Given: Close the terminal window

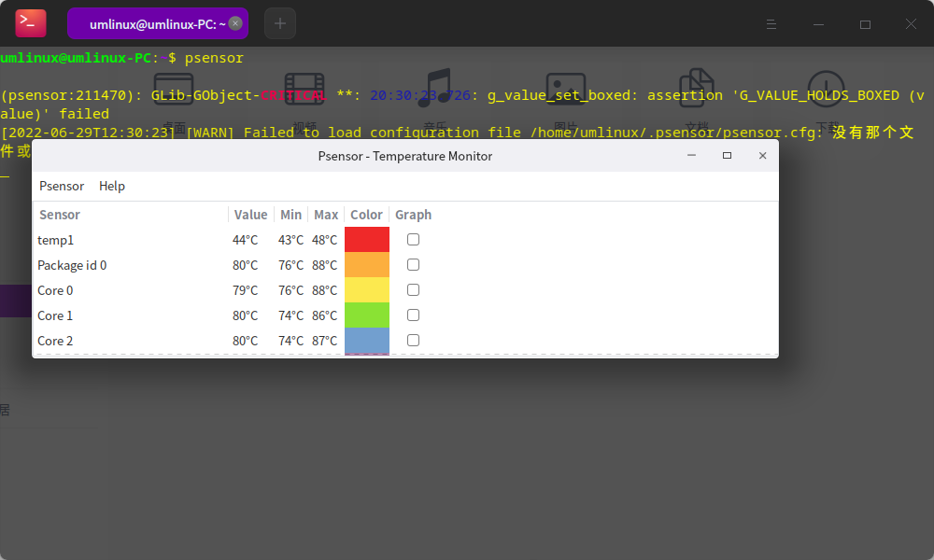Looking at the screenshot, I should tap(911, 24).
